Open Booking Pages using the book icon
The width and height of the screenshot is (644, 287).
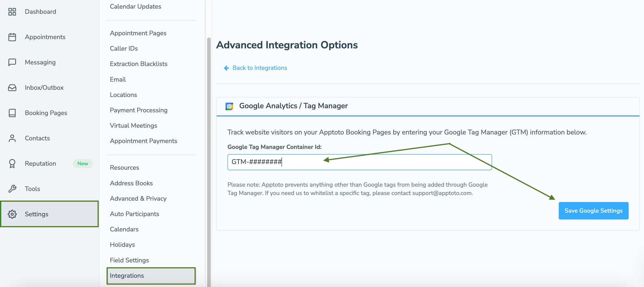(12, 113)
